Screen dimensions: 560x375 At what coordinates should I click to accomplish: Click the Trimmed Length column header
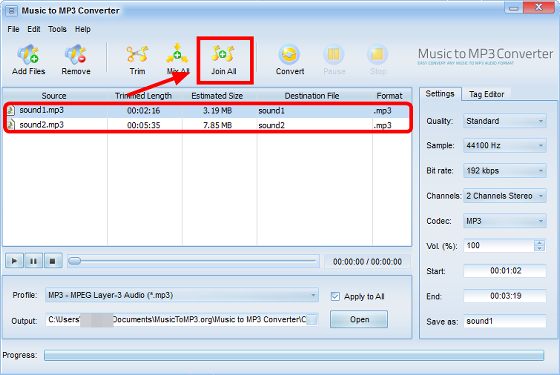(x=145, y=96)
